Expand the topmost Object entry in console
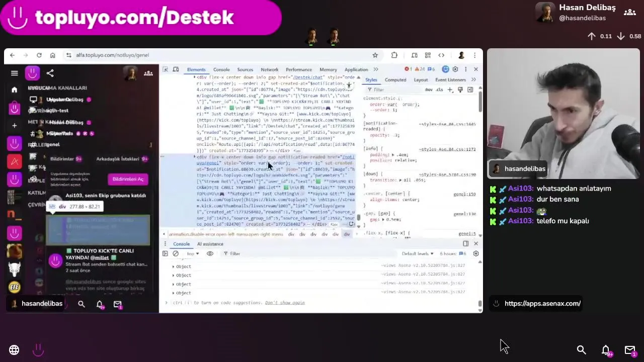The width and height of the screenshot is (644, 362). tap(174, 266)
